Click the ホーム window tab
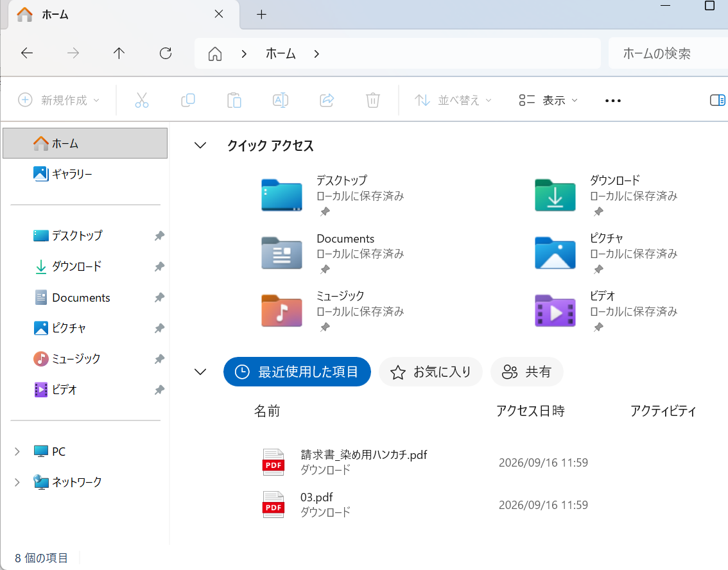Image resolution: width=728 pixels, height=570 pixels. click(x=124, y=14)
